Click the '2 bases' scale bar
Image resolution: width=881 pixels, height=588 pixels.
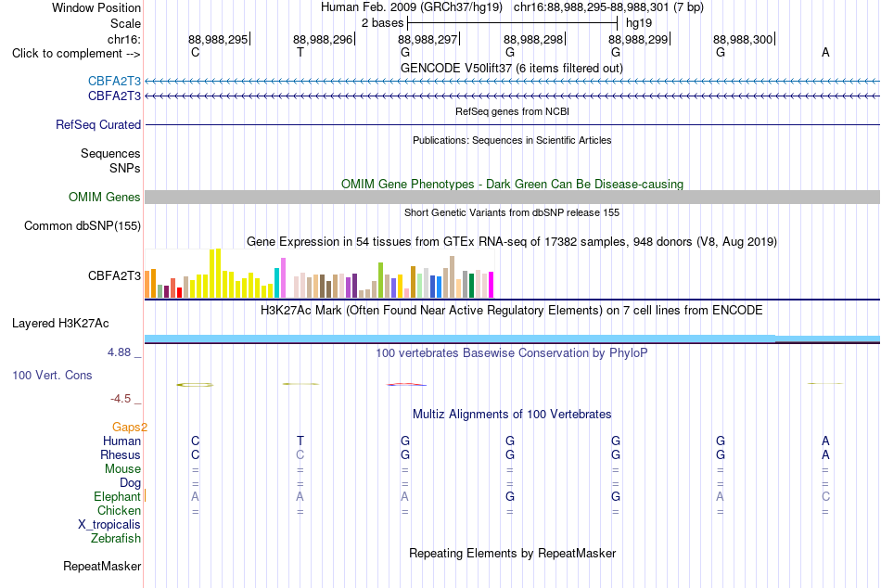tap(512, 23)
